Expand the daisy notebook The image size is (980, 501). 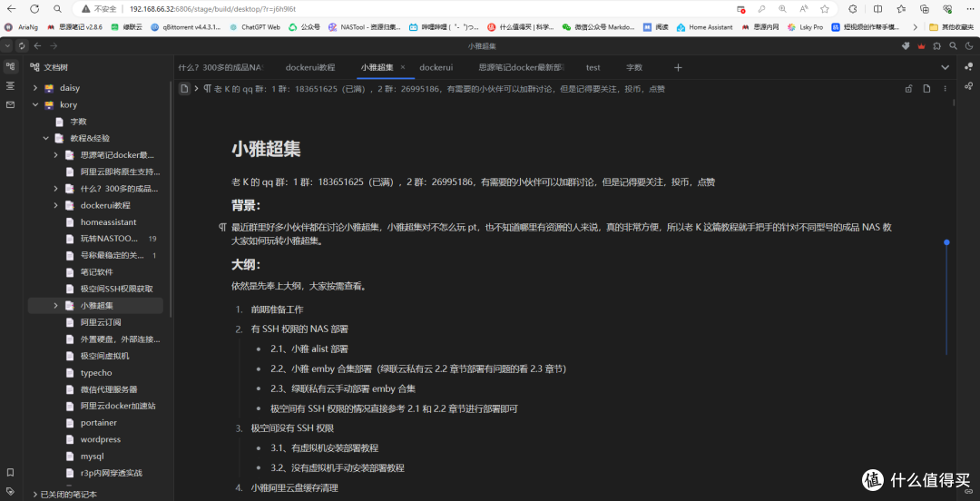[35, 88]
